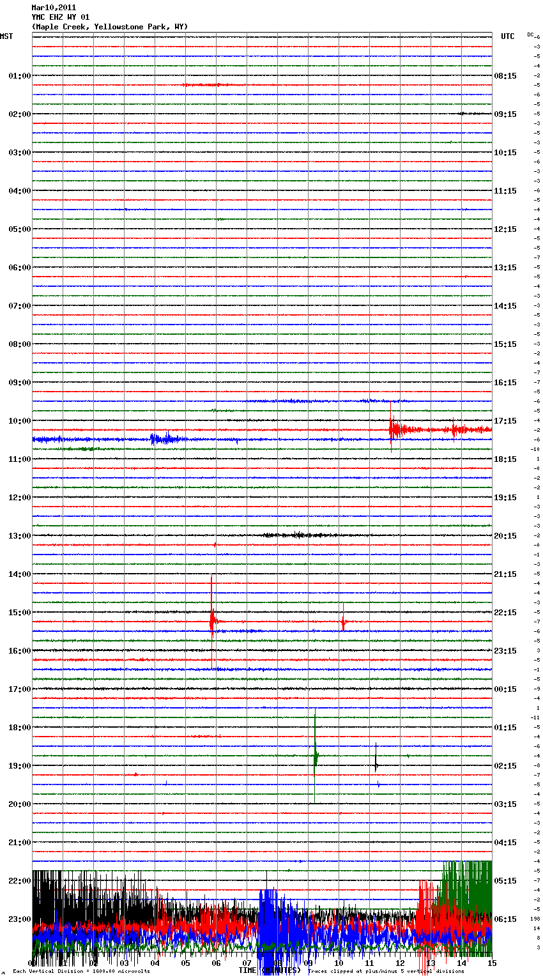Select the 09:00 MST time label
This screenshot has height=980, width=543.
(20, 383)
